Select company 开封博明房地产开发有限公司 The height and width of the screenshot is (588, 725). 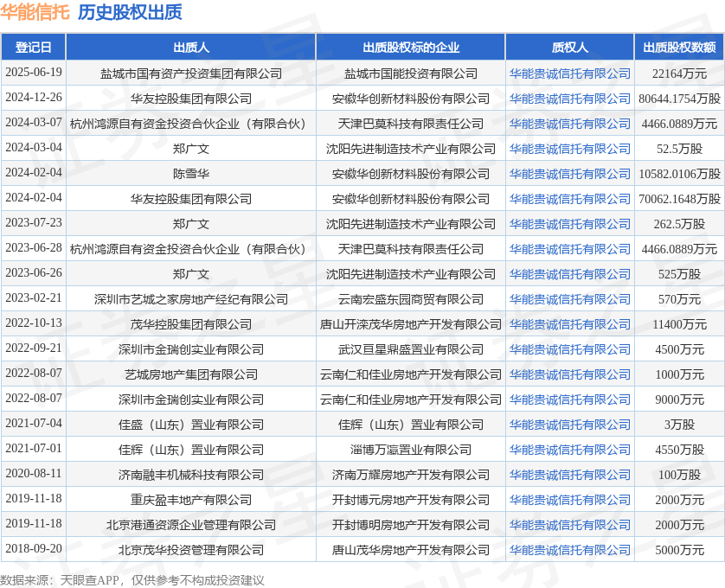[411, 525]
